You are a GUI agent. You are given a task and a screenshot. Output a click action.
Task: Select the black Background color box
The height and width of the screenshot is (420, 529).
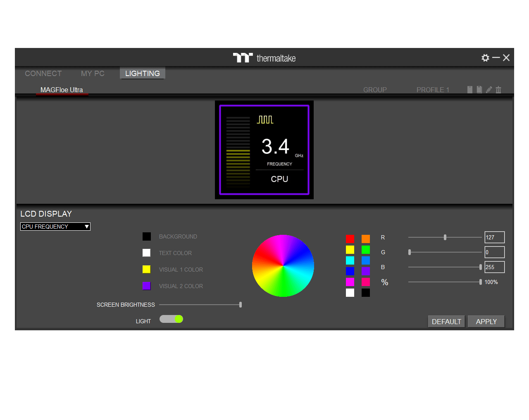pos(147,236)
